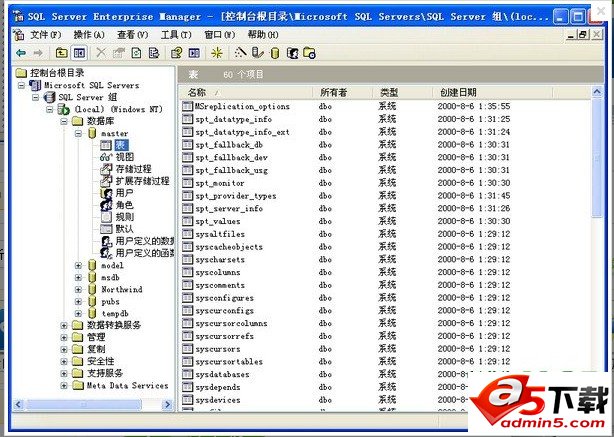This screenshot has height=437, width=614.
Task: Click the tree pane scroll left arrow
Action: [x=18, y=404]
